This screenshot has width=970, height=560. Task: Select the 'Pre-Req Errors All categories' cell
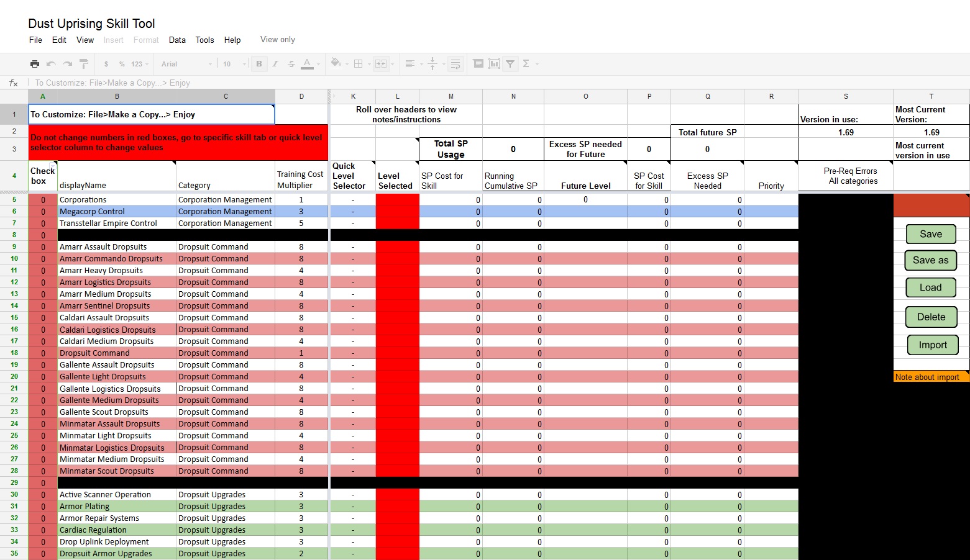tap(845, 176)
